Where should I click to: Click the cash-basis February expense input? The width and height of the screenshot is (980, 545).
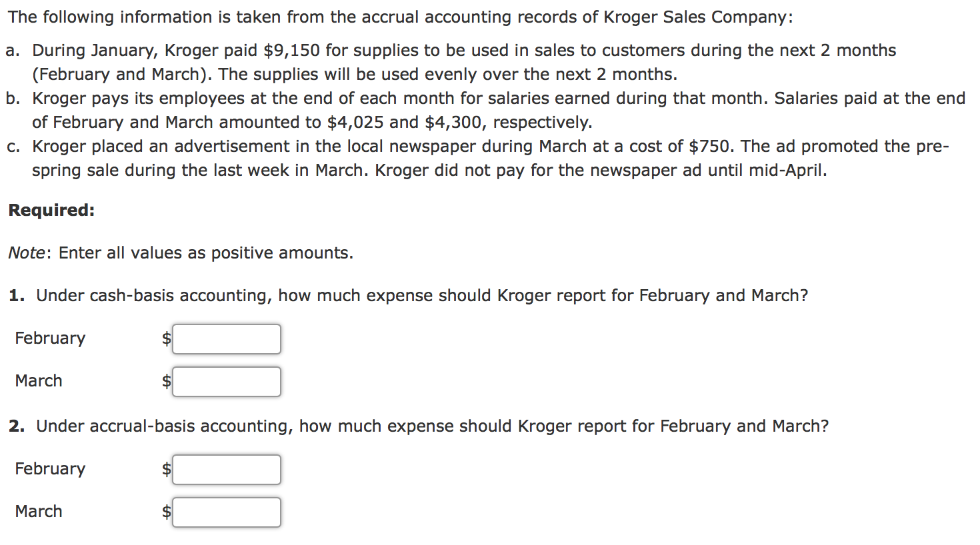click(x=227, y=339)
